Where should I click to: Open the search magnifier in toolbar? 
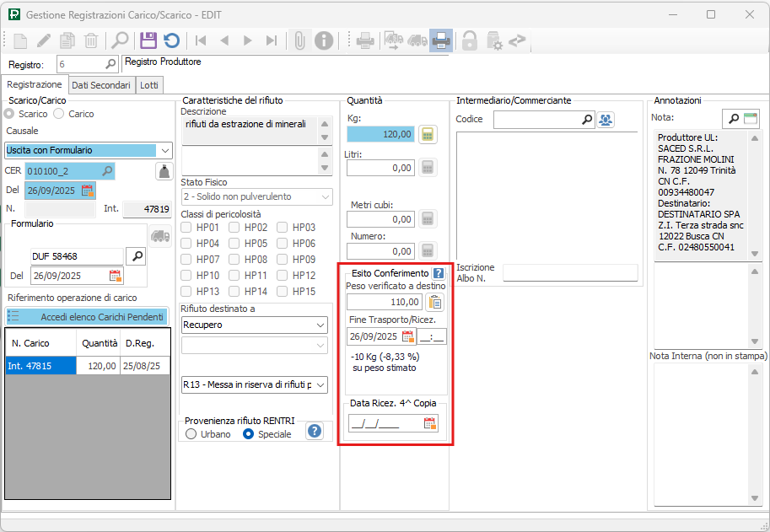(x=120, y=40)
